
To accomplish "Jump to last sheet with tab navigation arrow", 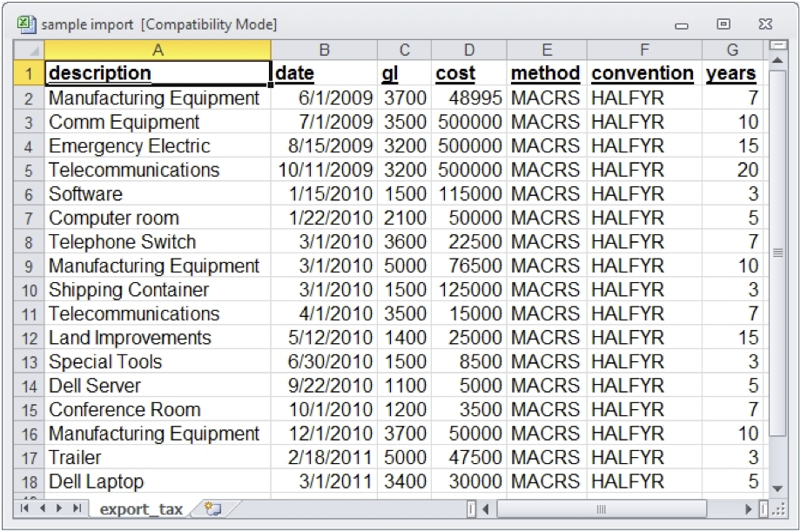I will pos(78,509).
